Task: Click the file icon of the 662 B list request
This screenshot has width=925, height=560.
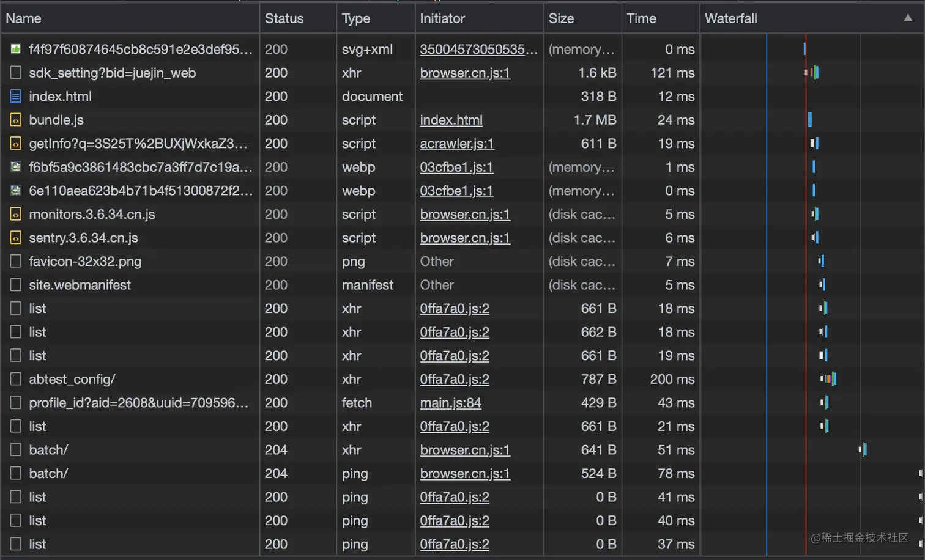Action: pos(16,332)
